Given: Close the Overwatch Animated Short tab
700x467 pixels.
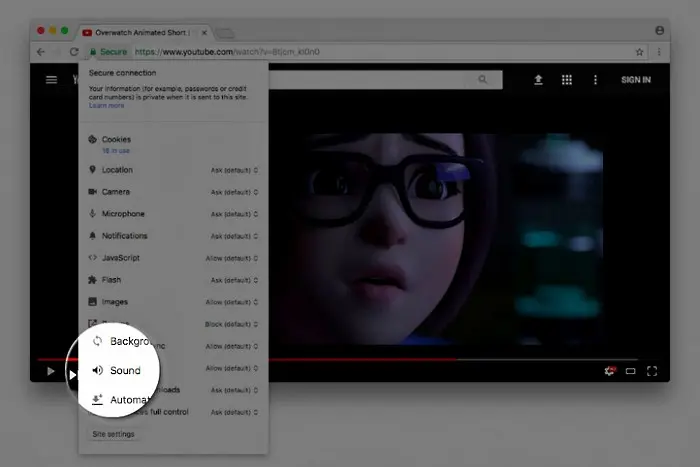Looking at the screenshot, I should coord(204,33).
